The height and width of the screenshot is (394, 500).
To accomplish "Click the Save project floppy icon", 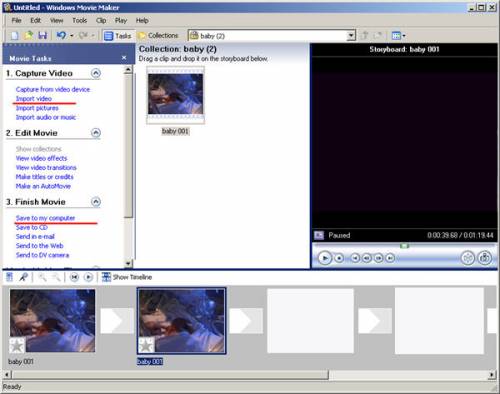I will pos(43,35).
